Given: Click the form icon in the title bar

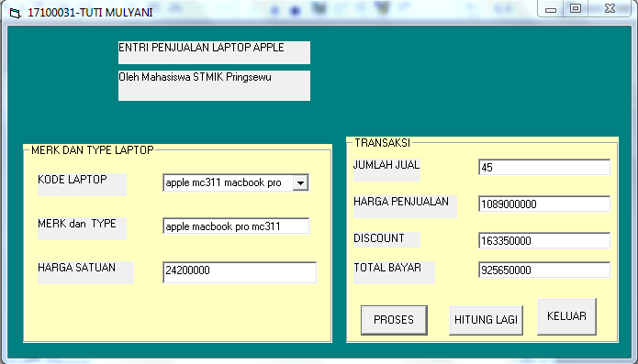Looking at the screenshot, I should click(15, 13).
